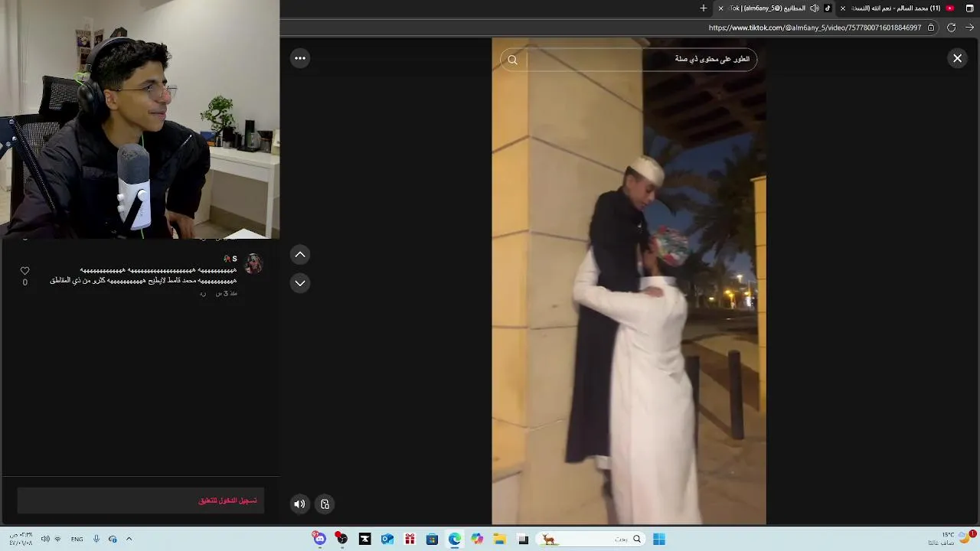Open system volume tray icon
The height and width of the screenshot is (551, 980).
45,539
